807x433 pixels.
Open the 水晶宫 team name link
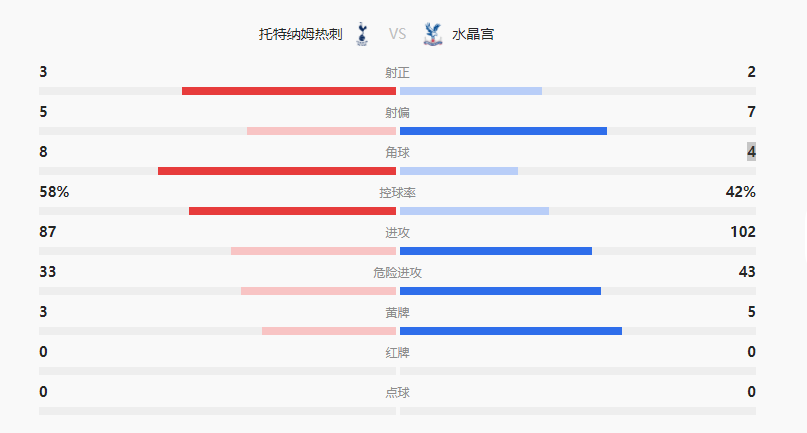tap(472, 34)
